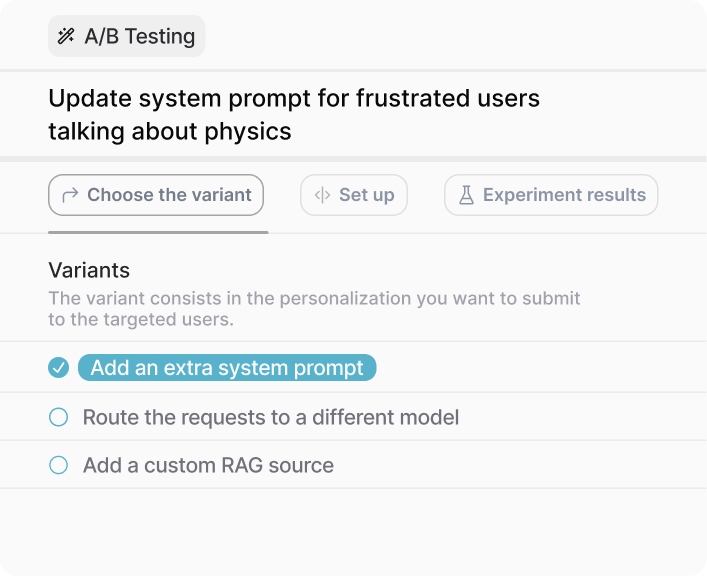Click the code brackets icon in Set up
Image resolution: width=707 pixels, height=576 pixels.
click(322, 195)
